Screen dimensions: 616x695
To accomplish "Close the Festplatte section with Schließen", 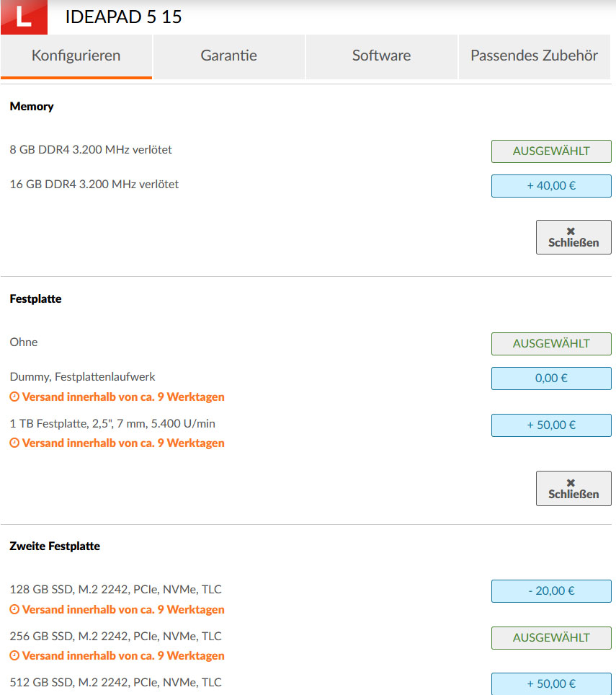I will tap(573, 488).
